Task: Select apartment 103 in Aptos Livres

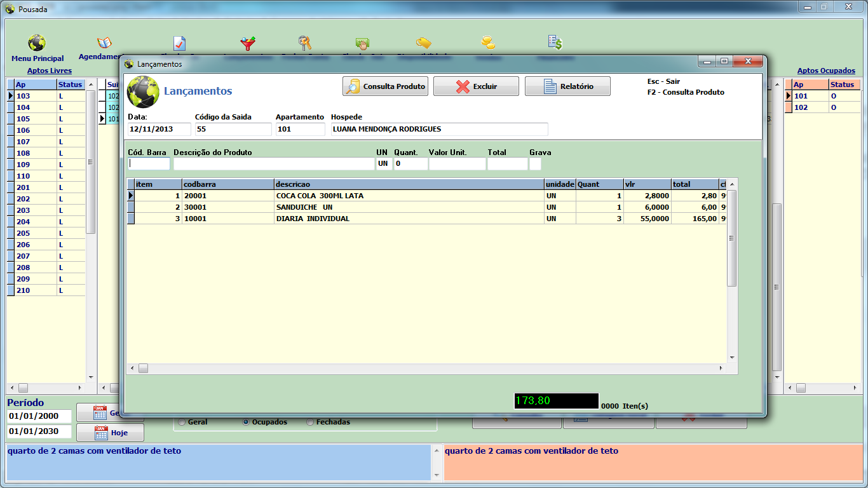Action: pos(46,96)
